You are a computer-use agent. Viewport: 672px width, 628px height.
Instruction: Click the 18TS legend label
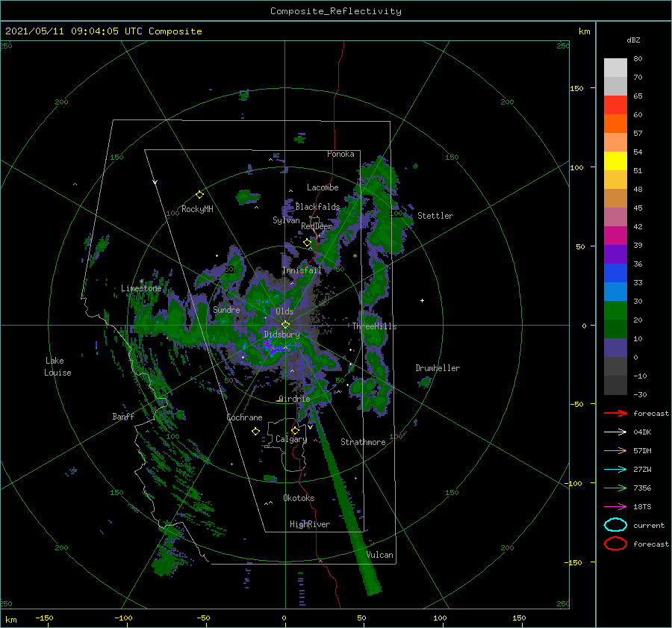coord(642,507)
